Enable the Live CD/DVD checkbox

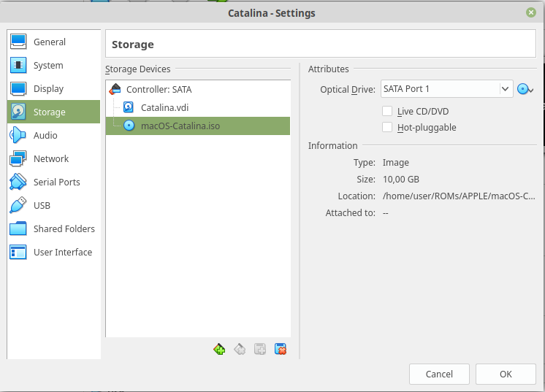tap(388, 111)
